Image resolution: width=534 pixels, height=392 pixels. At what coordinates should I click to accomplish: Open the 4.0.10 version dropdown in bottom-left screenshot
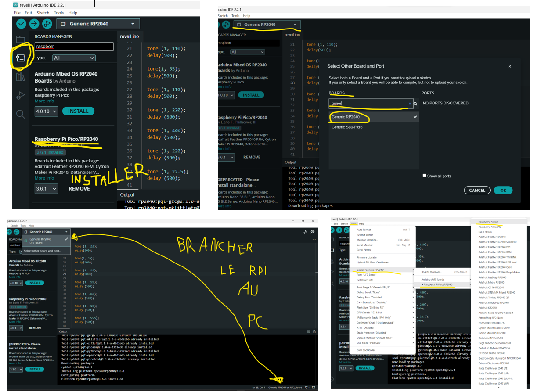(x=16, y=283)
